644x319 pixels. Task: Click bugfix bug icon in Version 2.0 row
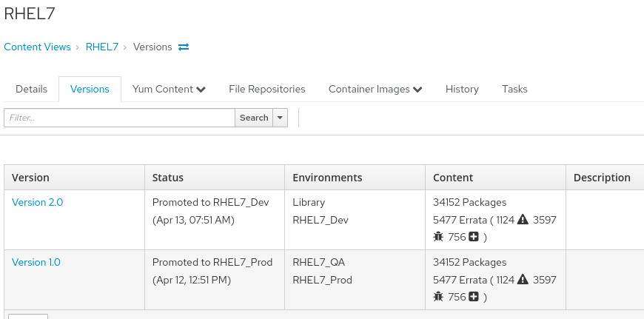pos(438,237)
